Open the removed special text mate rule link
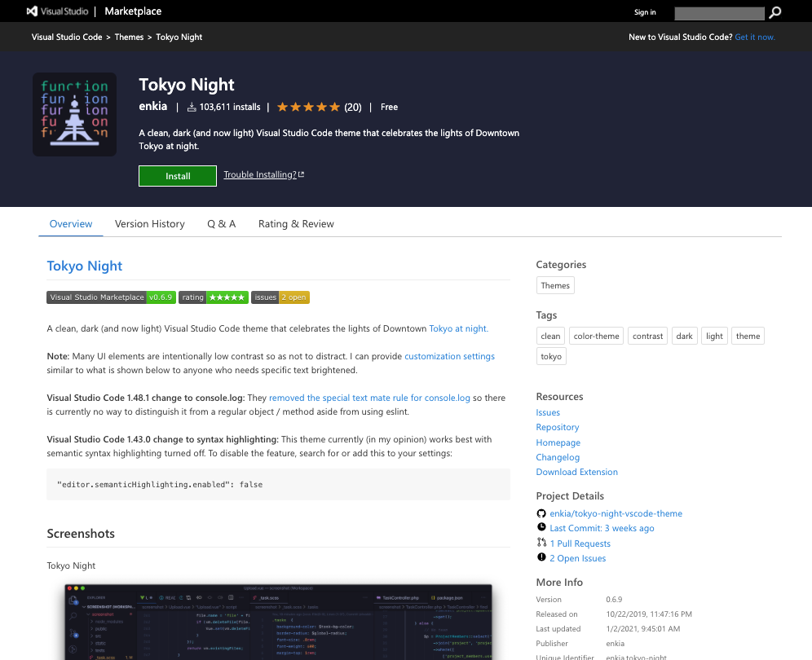Viewport: 812px width, 660px height. [369, 398]
